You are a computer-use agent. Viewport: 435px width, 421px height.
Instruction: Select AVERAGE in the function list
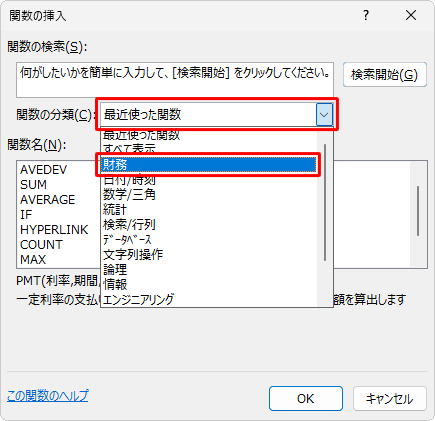(x=48, y=200)
